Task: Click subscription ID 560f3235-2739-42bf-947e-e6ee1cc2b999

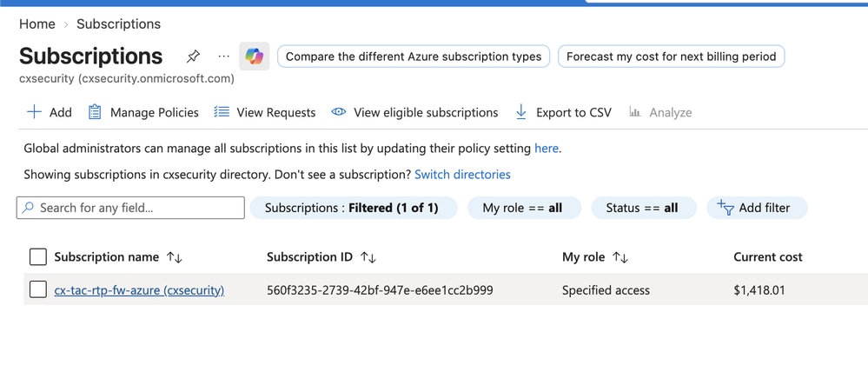Action: coord(380,289)
